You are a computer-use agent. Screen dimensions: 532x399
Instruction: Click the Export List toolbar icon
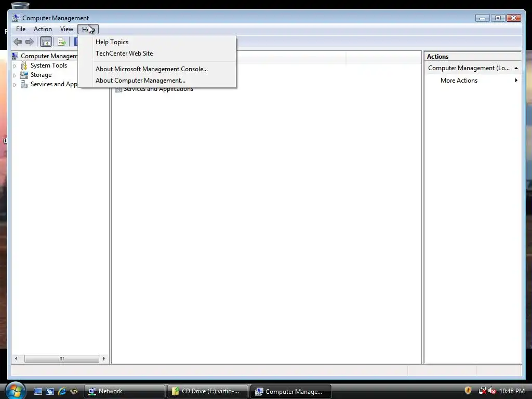tap(62, 42)
